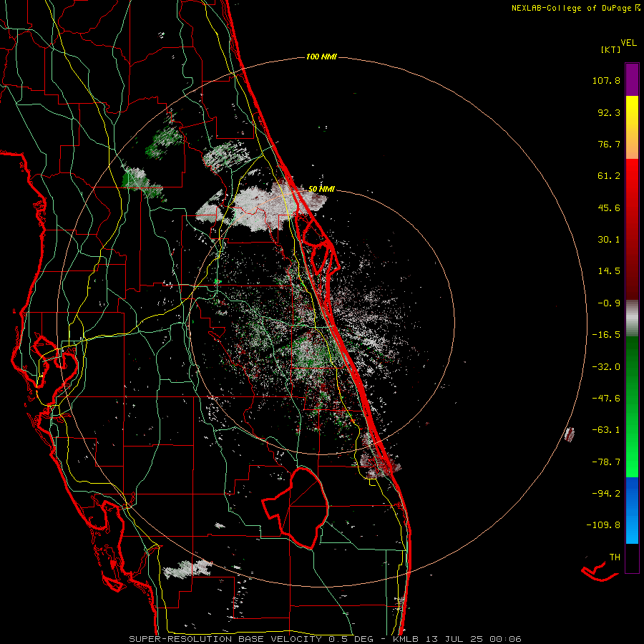Click the TH legend label
The height and width of the screenshot is (644, 644).
coord(615,557)
